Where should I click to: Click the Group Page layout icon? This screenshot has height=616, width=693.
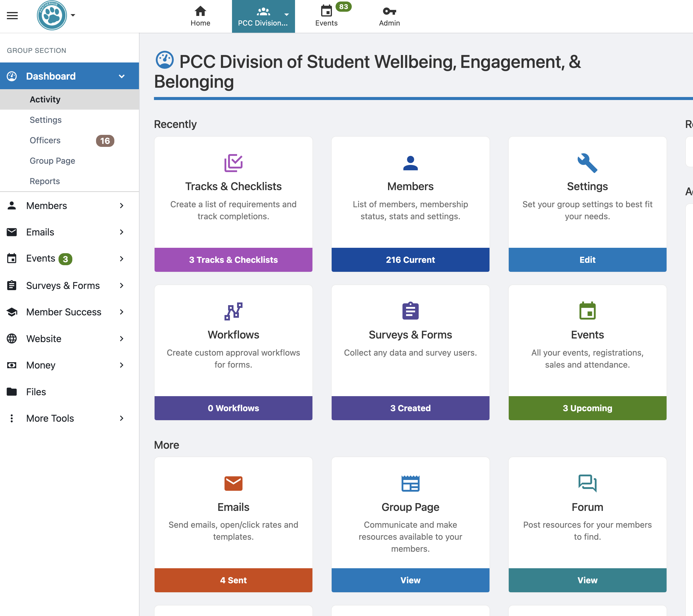coord(410,483)
